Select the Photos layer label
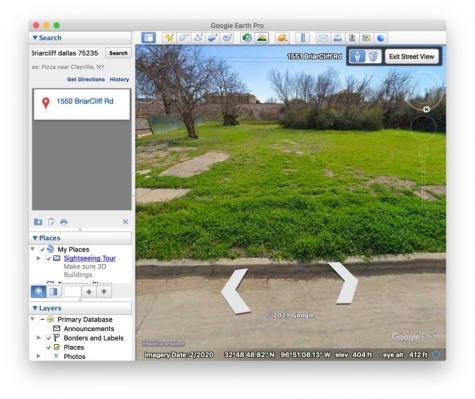This screenshot has height=399, width=475. 74,356
